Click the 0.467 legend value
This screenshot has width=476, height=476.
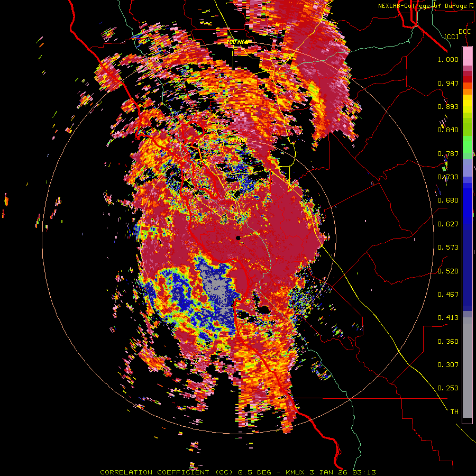[x=448, y=295]
